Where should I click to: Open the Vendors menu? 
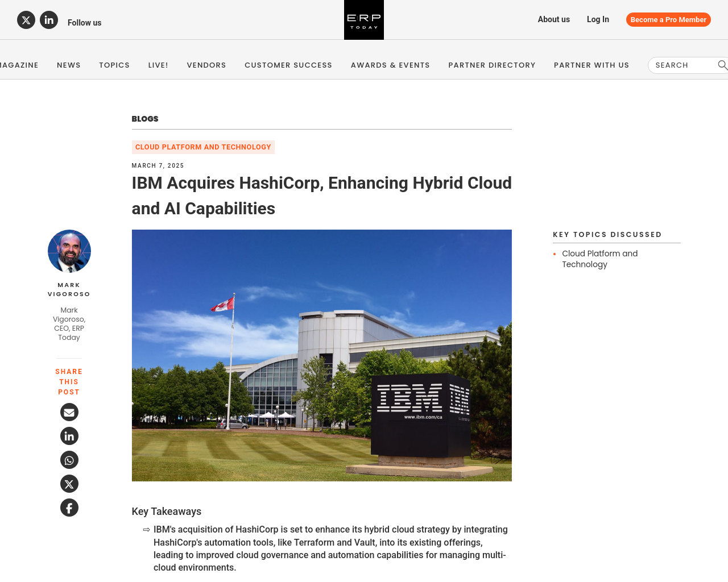click(206, 65)
